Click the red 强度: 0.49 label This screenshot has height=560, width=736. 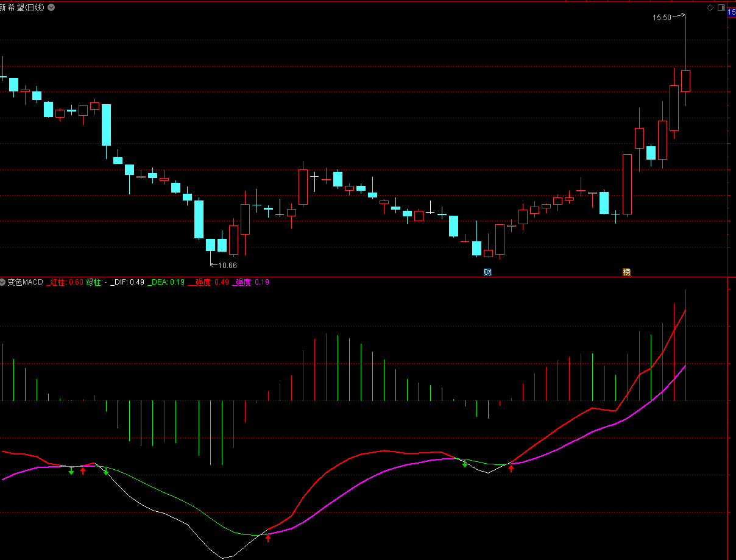coord(208,282)
